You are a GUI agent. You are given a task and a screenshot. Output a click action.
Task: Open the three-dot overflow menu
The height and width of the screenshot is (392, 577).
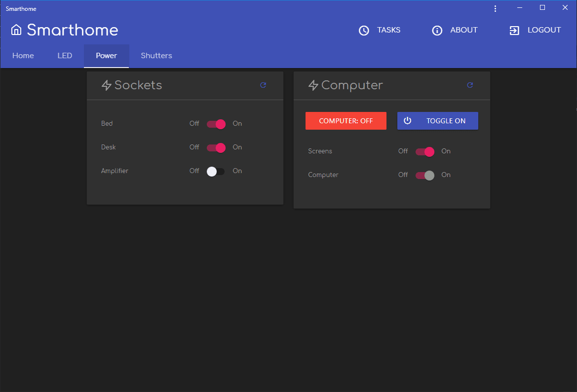click(x=495, y=8)
